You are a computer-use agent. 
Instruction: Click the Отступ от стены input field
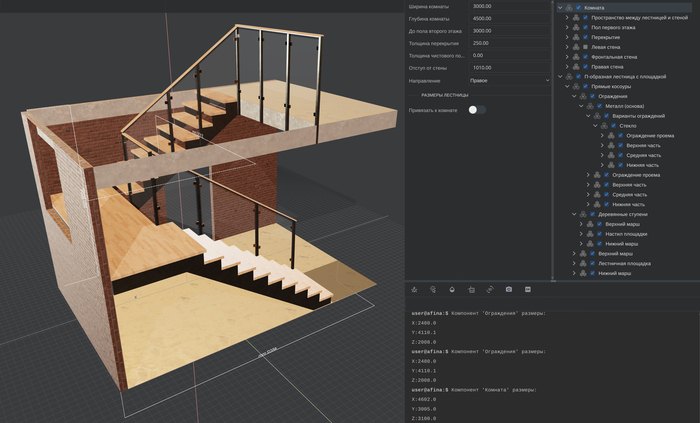(x=509, y=67)
